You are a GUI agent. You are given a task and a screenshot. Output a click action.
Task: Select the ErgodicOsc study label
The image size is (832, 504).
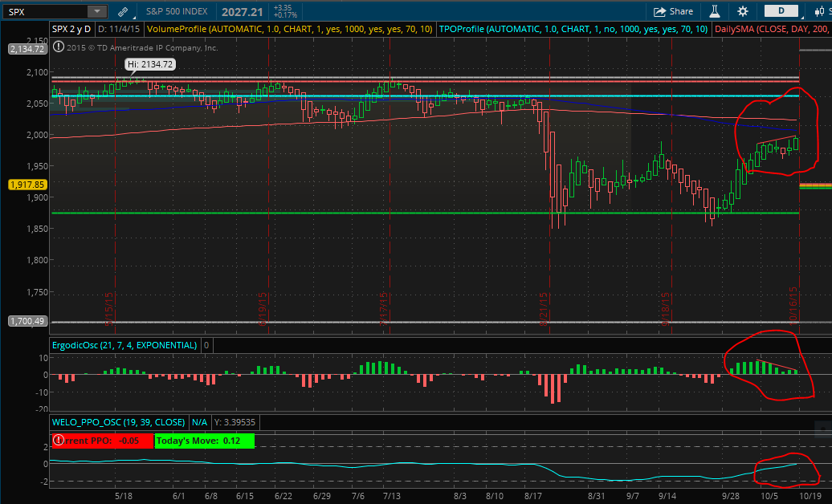(124, 345)
